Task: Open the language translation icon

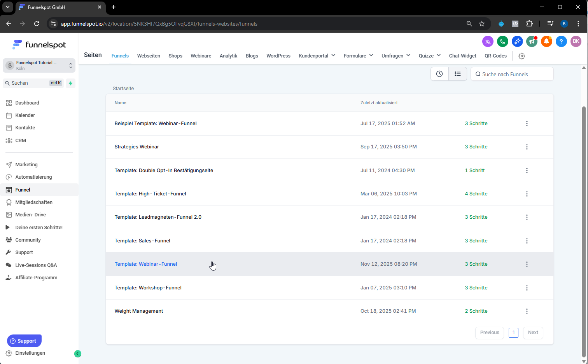Action: pyautogui.click(x=488, y=41)
